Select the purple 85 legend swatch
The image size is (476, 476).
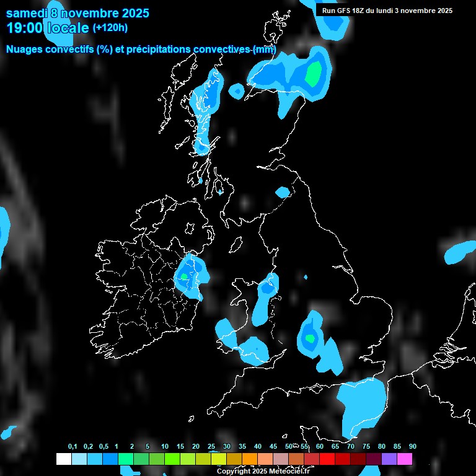coord(389,459)
